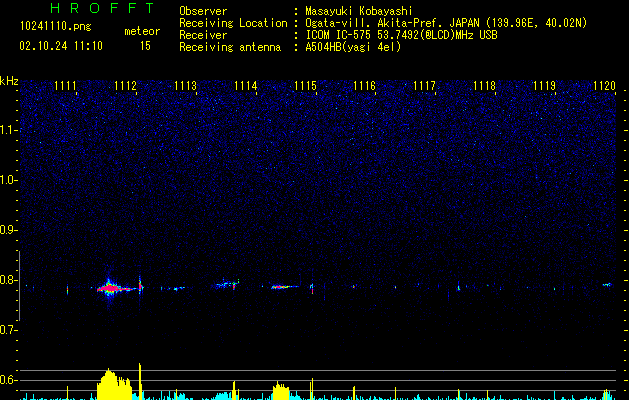This screenshot has width=629, height=400.
Task: Click the tallest yellow intensity peak near 1112
Action: [140, 381]
